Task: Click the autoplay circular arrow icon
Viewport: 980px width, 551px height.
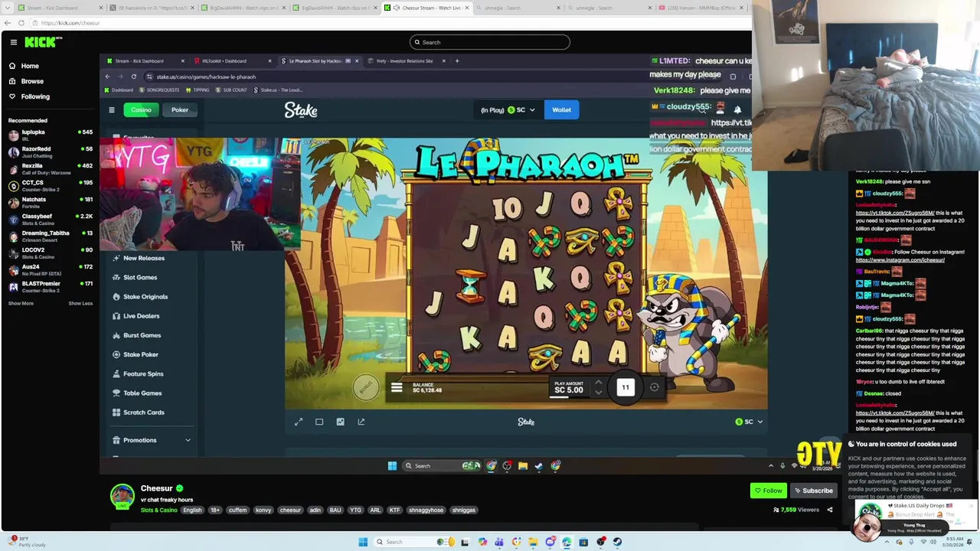Action: pyautogui.click(x=655, y=387)
